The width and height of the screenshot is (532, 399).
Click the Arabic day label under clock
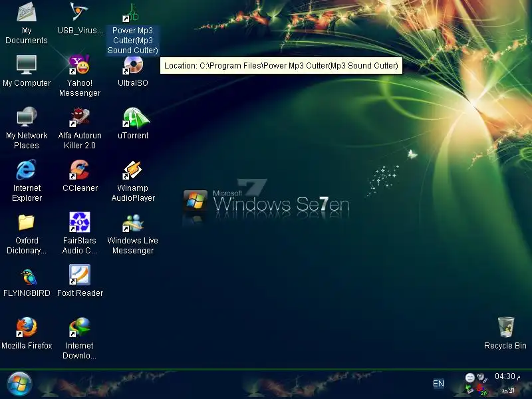click(x=508, y=390)
